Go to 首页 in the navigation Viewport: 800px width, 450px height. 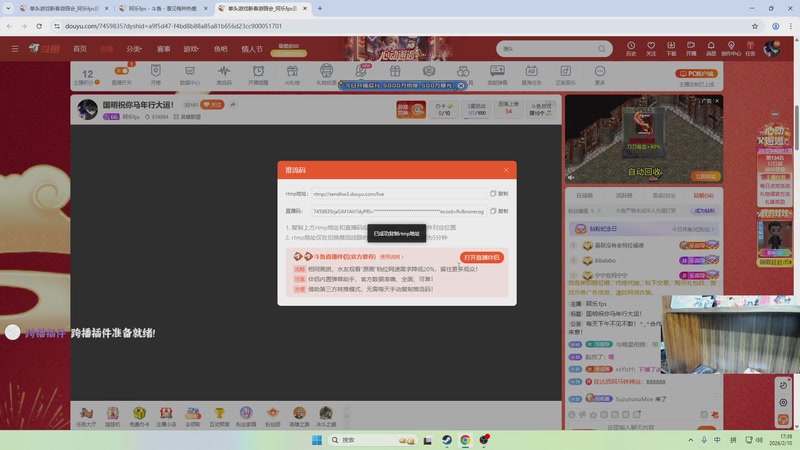[x=80, y=49]
